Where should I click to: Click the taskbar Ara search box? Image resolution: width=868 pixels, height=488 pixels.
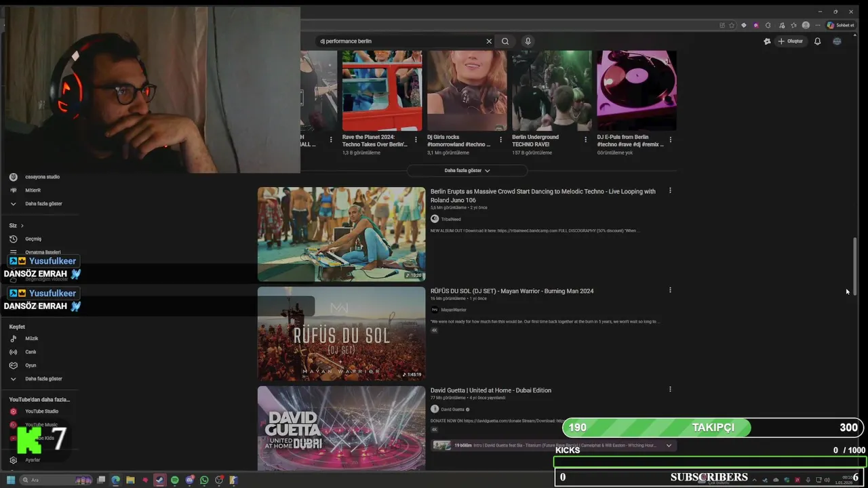(57, 480)
